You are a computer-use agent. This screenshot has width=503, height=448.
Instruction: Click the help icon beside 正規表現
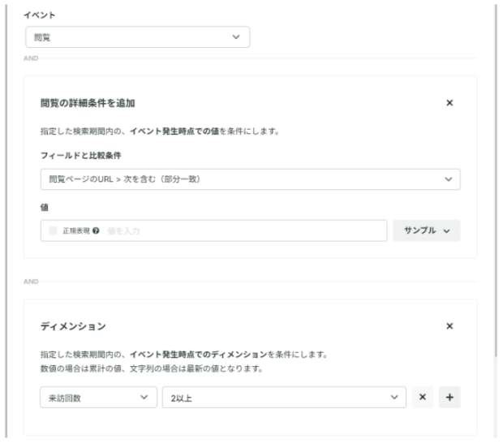pos(97,231)
